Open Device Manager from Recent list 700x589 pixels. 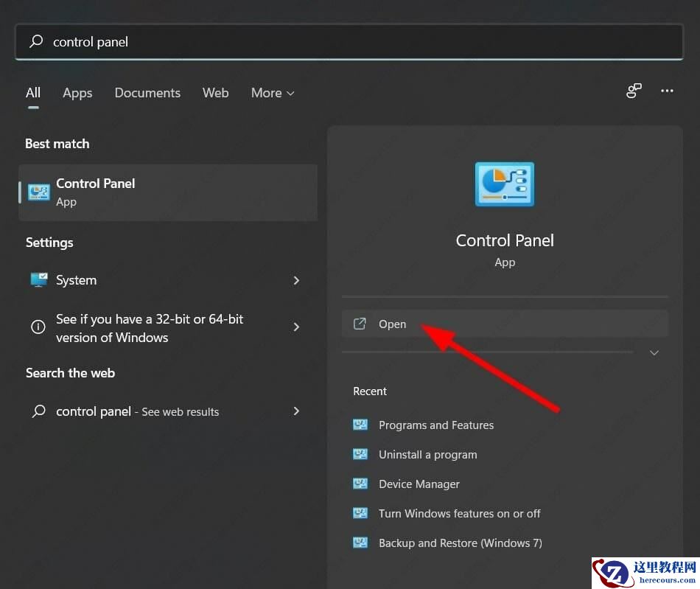[x=419, y=484]
